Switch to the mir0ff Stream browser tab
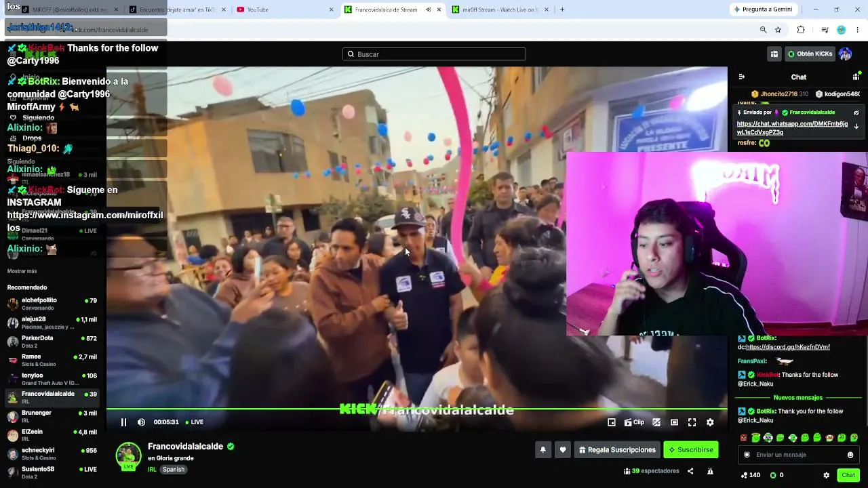The image size is (868, 488). coord(500,9)
